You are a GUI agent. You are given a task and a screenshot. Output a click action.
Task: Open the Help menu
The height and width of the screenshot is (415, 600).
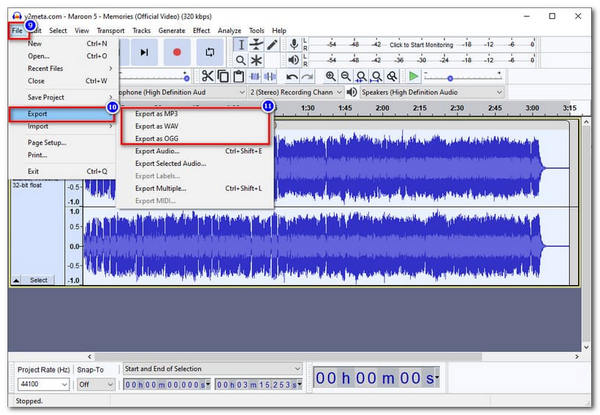(x=279, y=30)
